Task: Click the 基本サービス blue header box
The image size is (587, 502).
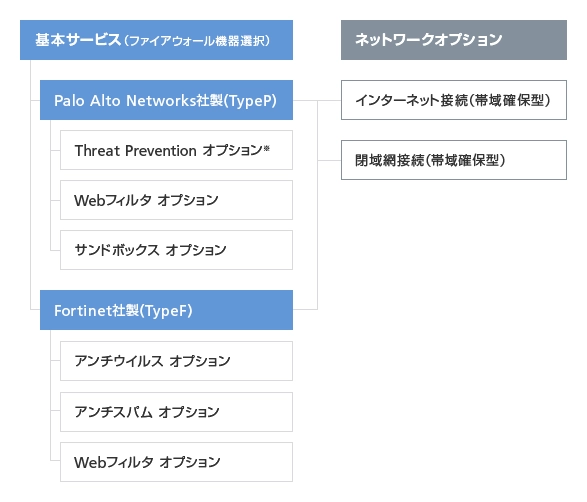Action: coord(156,40)
